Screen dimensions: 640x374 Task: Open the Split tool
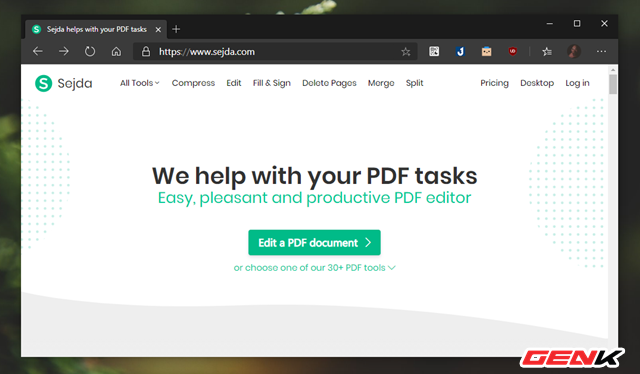pos(415,83)
